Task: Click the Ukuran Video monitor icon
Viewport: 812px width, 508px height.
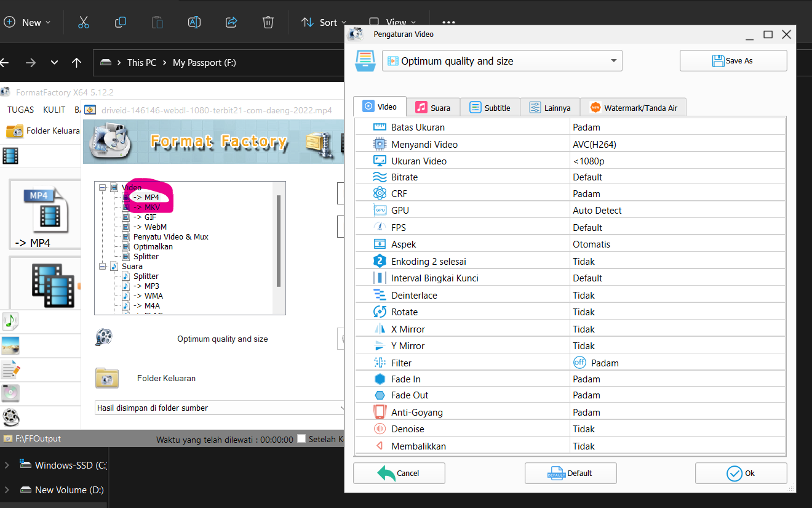Action: tap(380, 161)
